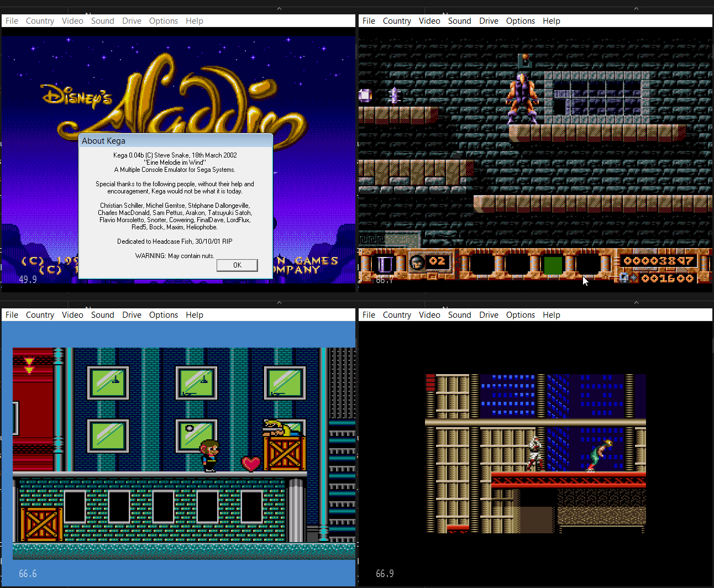Open Country menu in the bottom-right ninja game window
This screenshot has height=588, width=714.
click(x=397, y=315)
